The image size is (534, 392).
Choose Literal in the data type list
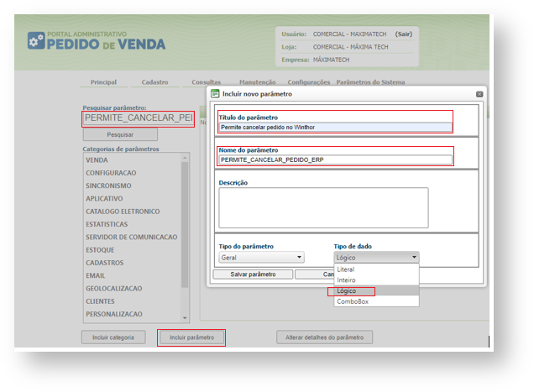pyautogui.click(x=376, y=269)
